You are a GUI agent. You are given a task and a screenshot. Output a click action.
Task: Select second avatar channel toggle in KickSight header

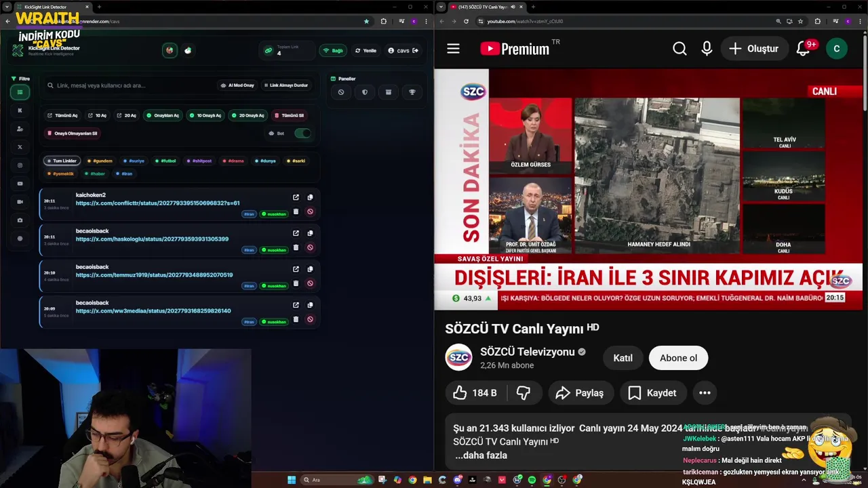tap(188, 50)
